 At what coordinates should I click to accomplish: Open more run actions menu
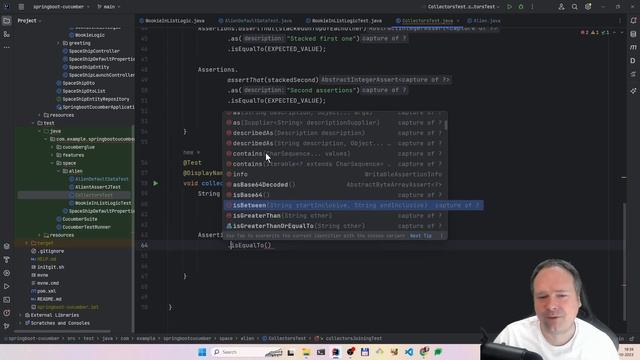tap(532, 7)
